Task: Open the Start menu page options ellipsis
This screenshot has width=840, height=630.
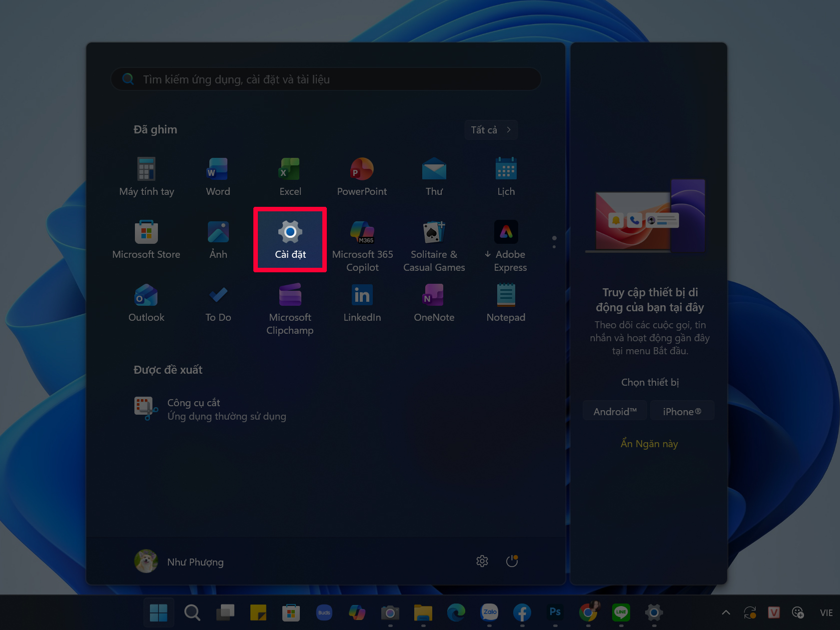Action: (554, 242)
